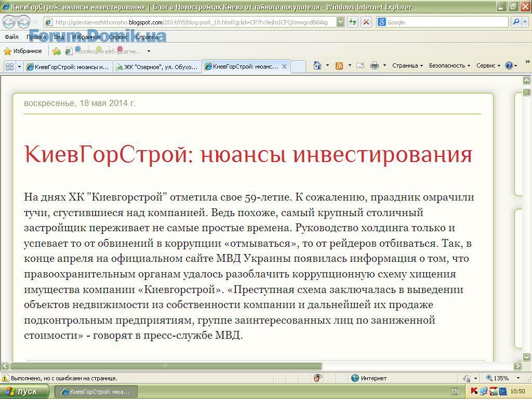Open the Страница command bar menu
The height and width of the screenshot is (399, 532).
(x=407, y=65)
